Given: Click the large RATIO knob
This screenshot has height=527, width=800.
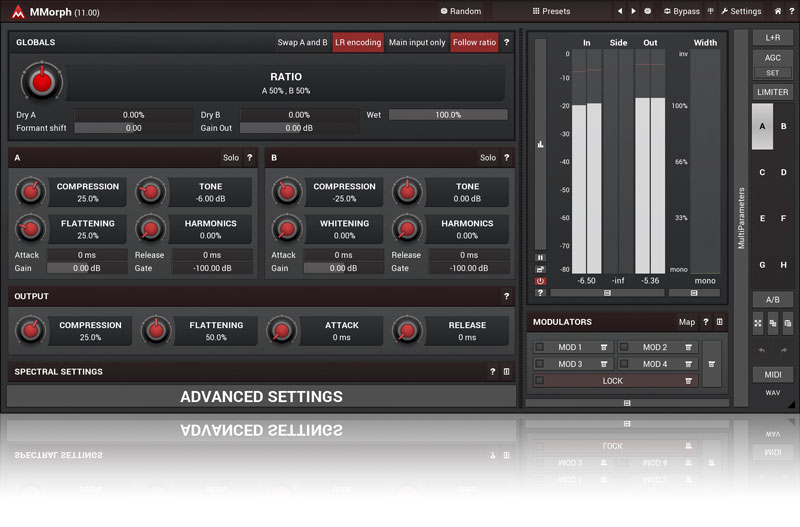Looking at the screenshot, I should 41,81.
